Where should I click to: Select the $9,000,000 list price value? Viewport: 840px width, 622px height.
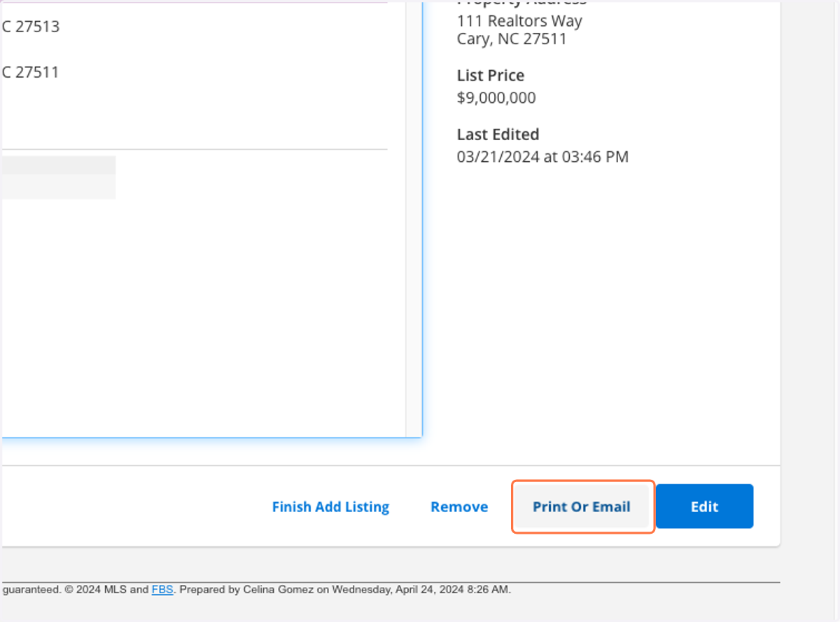(496, 97)
